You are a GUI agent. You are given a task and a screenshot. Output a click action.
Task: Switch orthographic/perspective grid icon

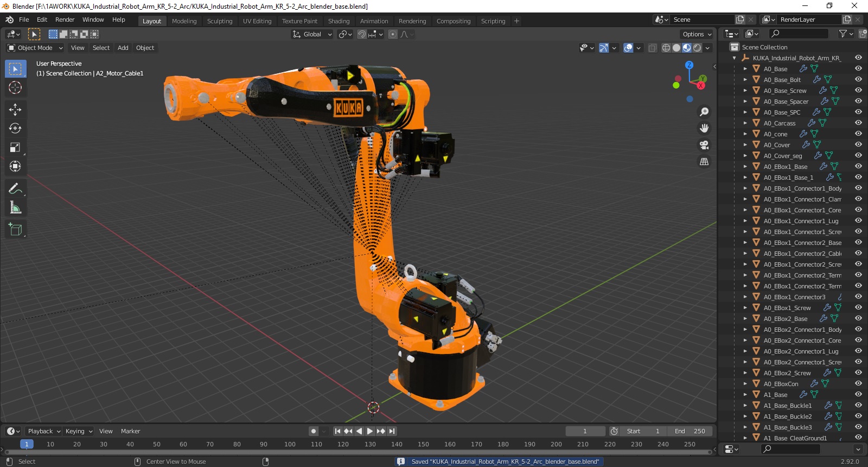(704, 161)
